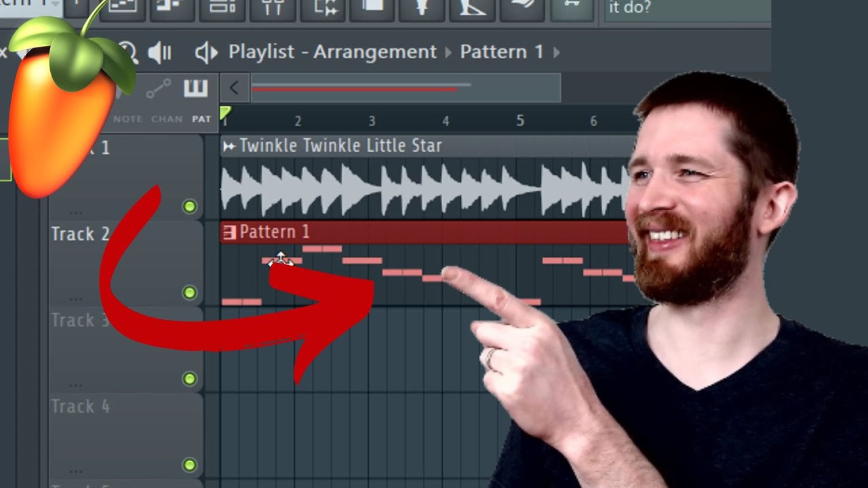The height and width of the screenshot is (488, 868).
Task: Click the Pattern 1 breadcrumb in title
Action: pos(502,52)
